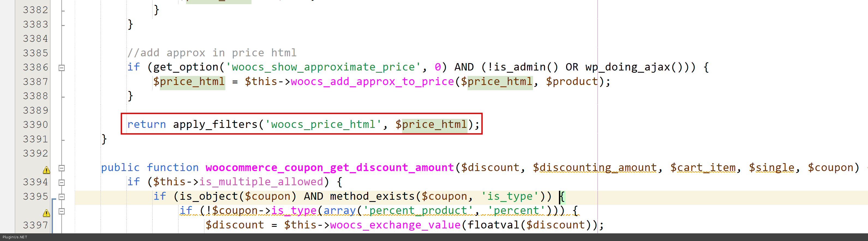Collapse the woocommerce_coupon_get_discount_amount function fold marker
Viewport: 868px width, 241px height.
click(62, 168)
